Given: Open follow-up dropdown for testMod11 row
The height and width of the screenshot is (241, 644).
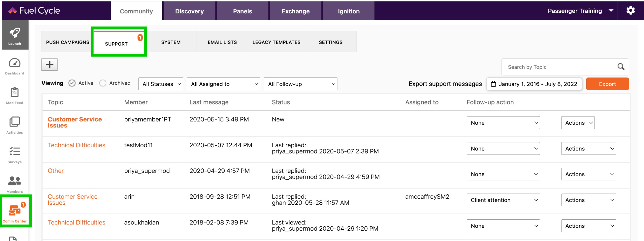Looking at the screenshot, I should tap(503, 149).
